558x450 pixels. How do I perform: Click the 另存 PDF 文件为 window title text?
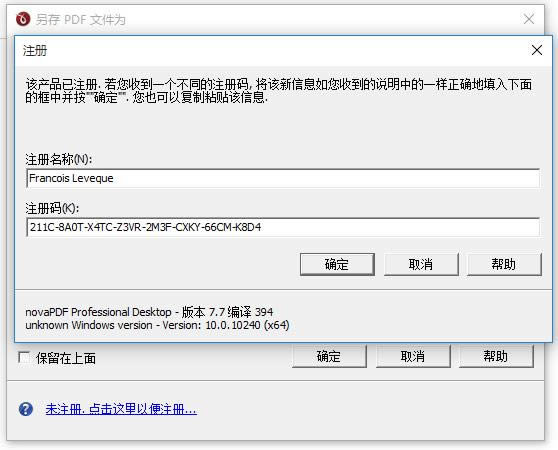81,20
